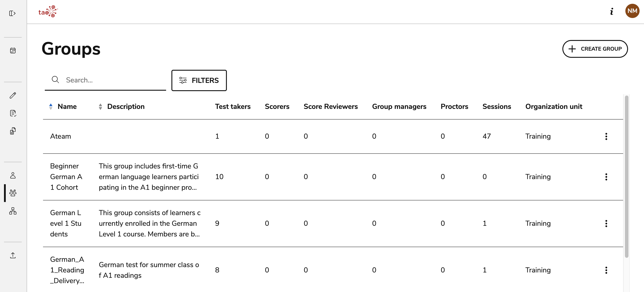Click the TAO logo at the top
Viewport: 644px width, 292px height.
click(x=48, y=11)
